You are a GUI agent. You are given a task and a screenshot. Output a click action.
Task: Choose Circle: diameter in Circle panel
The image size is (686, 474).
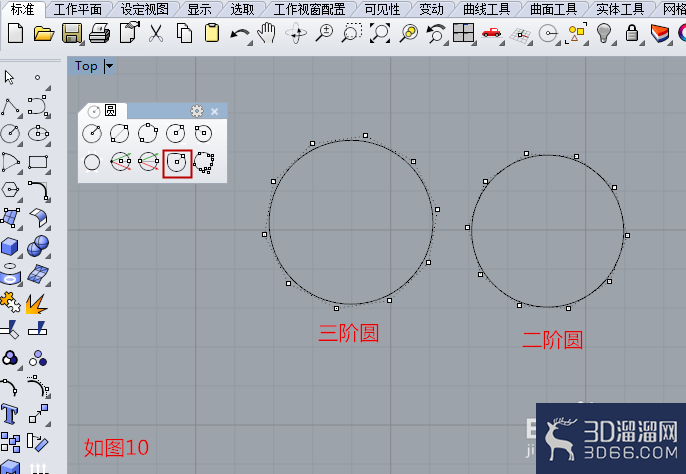(x=119, y=133)
